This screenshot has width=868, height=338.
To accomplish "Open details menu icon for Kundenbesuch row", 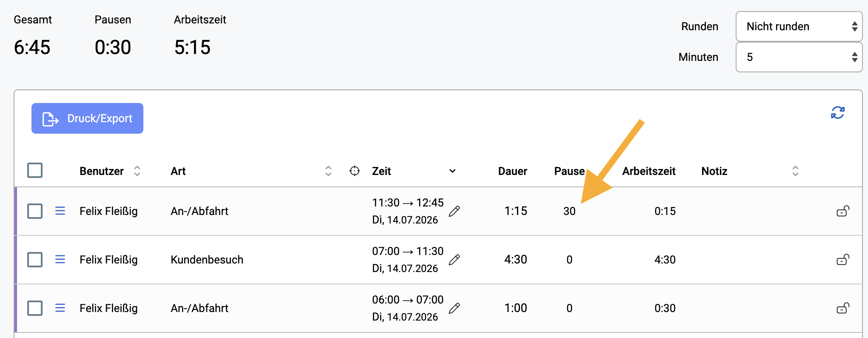I will pos(60,259).
